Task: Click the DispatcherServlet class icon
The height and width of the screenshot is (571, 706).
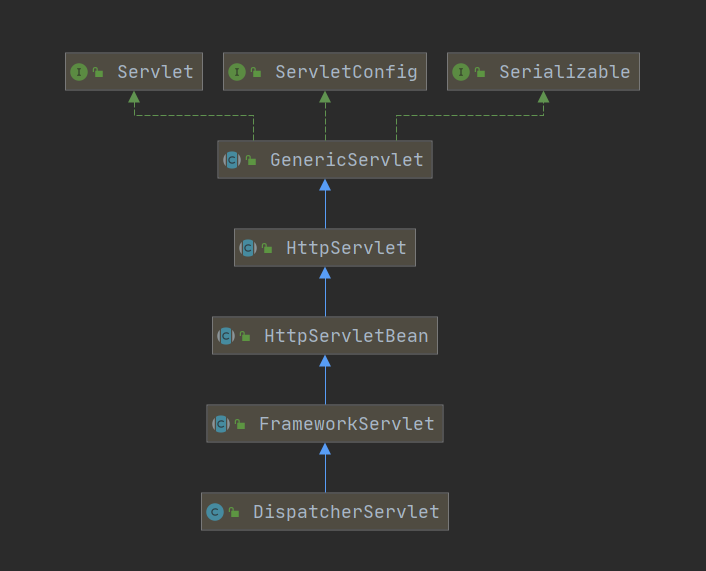Action: pyautogui.click(x=215, y=512)
